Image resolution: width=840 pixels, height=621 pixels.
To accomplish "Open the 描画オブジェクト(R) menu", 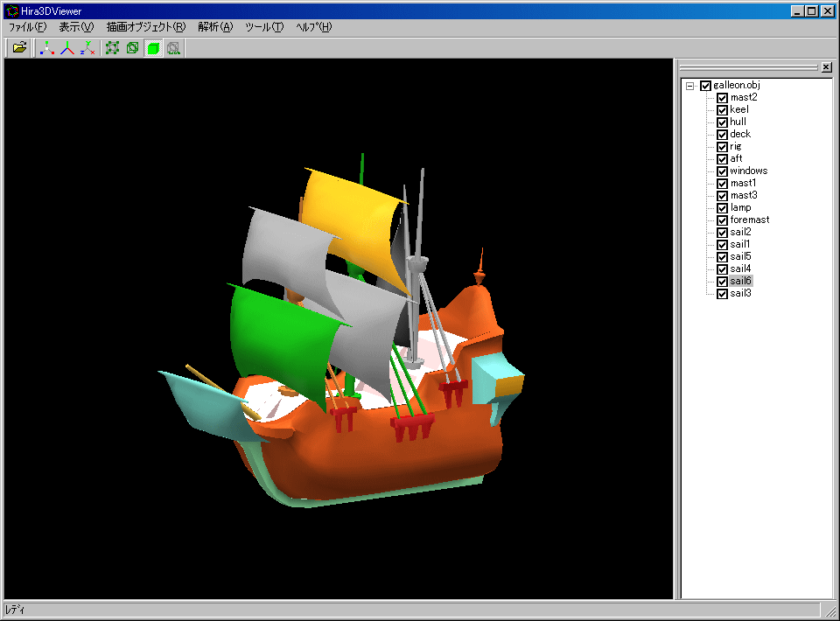I will 146,27.
